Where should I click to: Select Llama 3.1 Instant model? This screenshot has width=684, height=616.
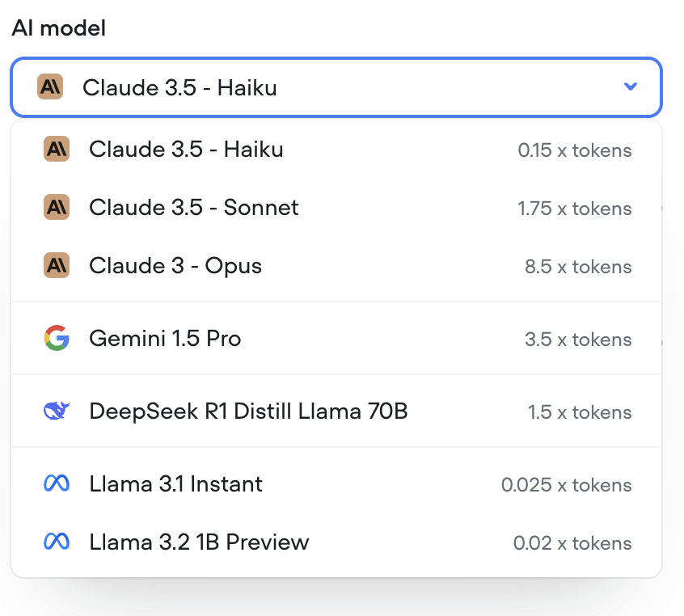[336, 483]
